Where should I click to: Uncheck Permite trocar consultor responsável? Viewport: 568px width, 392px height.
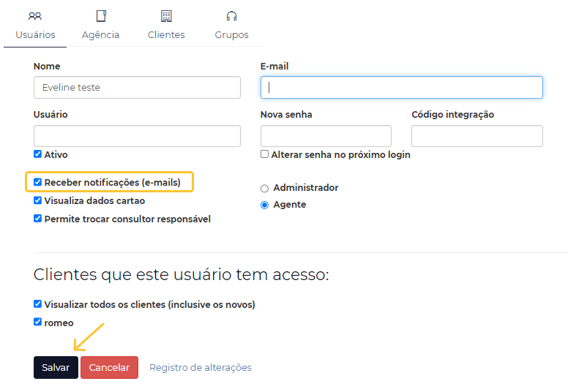37,219
